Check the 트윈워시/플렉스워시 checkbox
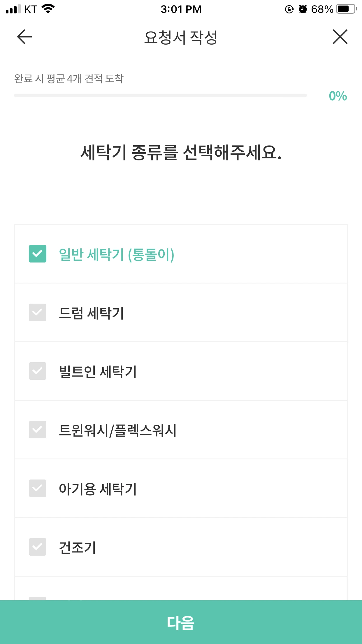 pos(38,430)
